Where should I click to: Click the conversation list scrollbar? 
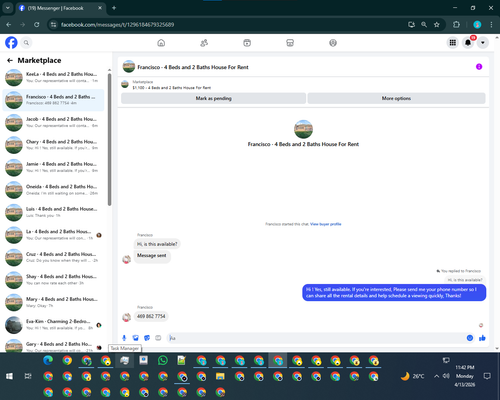[x=109, y=139]
